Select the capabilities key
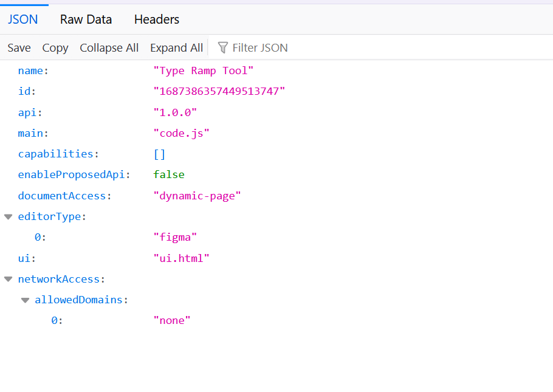The width and height of the screenshot is (553, 392). click(55, 154)
